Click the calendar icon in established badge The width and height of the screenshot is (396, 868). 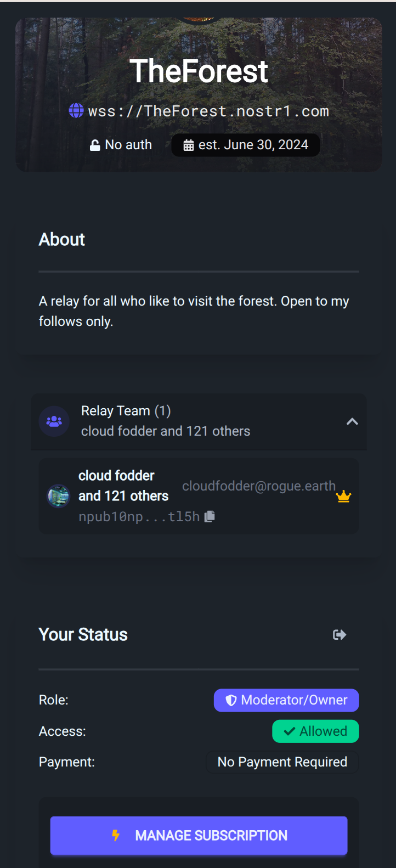point(189,145)
